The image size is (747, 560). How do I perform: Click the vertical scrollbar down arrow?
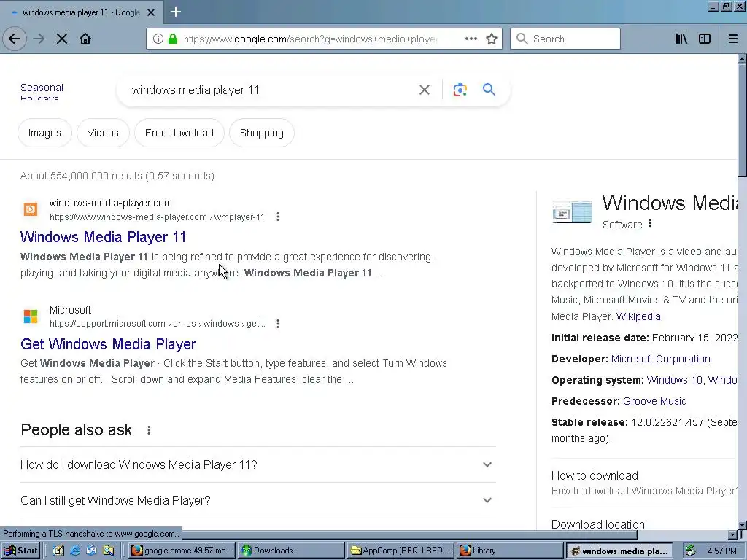pyautogui.click(x=742, y=525)
